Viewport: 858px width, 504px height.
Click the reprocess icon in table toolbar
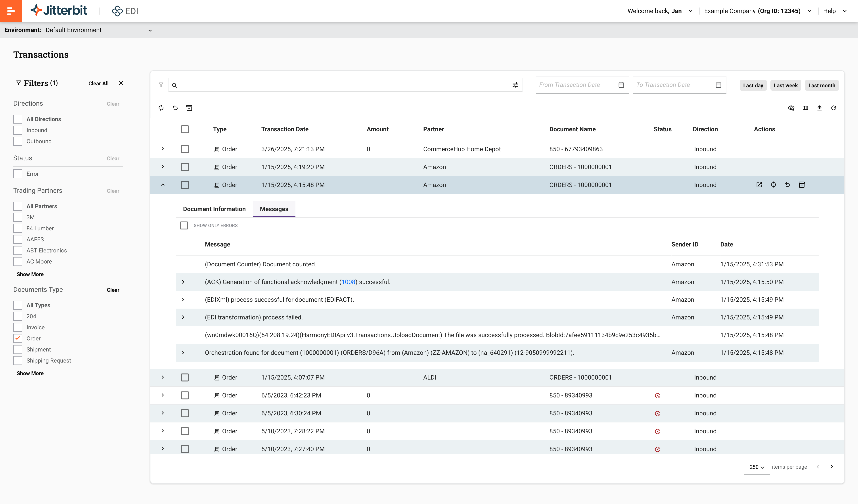161,108
